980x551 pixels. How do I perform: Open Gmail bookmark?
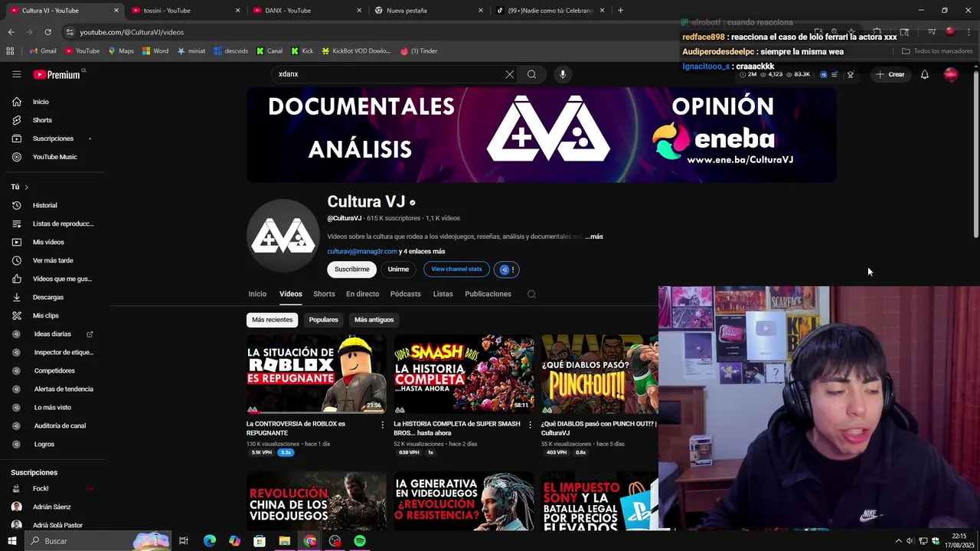click(43, 51)
